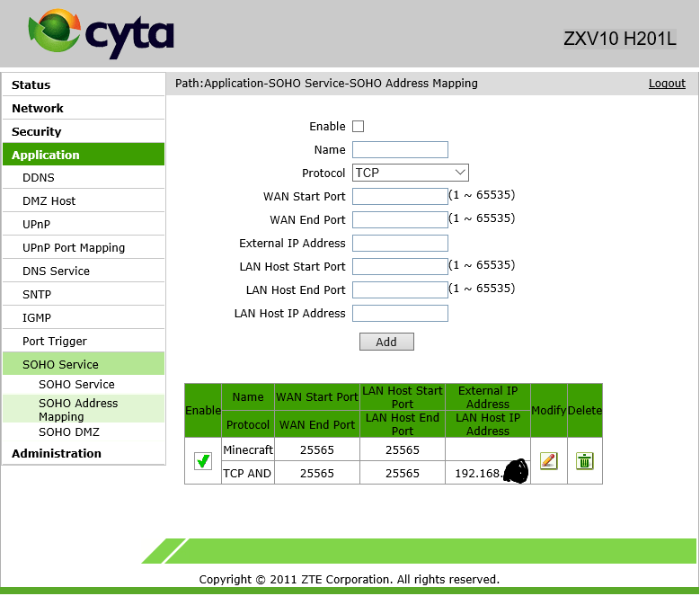Viewport: 700px width, 596px height.
Task: Open UPnP Port Mapping page
Action: click(x=84, y=247)
